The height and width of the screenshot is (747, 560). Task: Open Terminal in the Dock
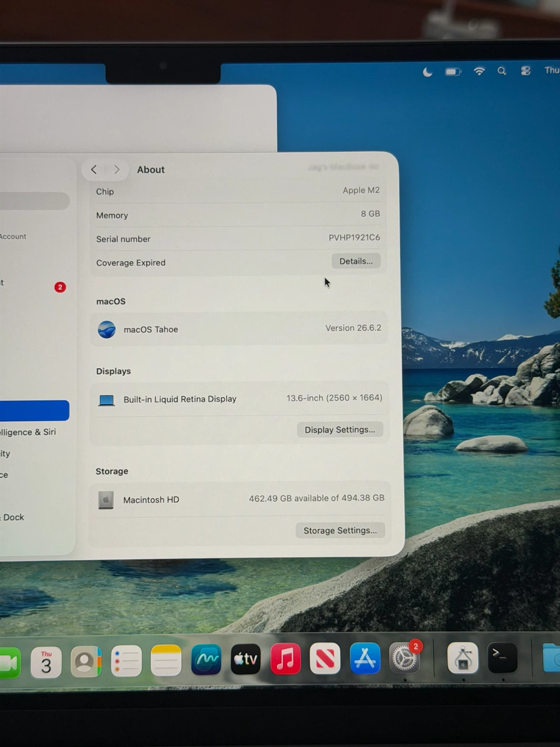point(502,658)
